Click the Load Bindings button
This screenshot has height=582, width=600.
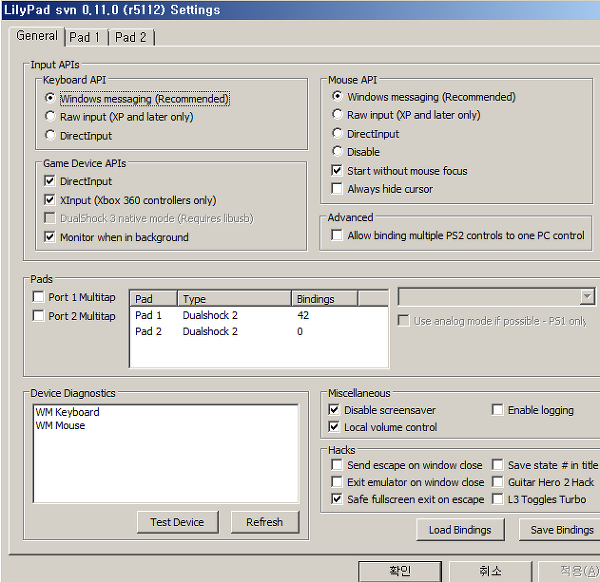[x=460, y=530]
